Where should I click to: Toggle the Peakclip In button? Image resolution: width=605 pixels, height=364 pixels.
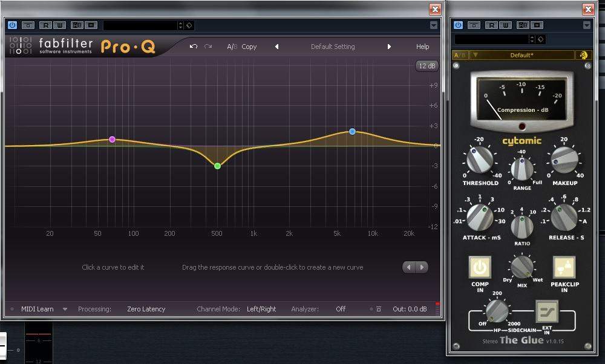click(x=564, y=267)
